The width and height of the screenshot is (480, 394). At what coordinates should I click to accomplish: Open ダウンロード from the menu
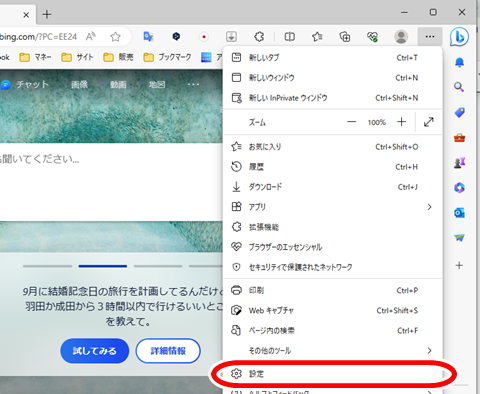(x=333, y=187)
